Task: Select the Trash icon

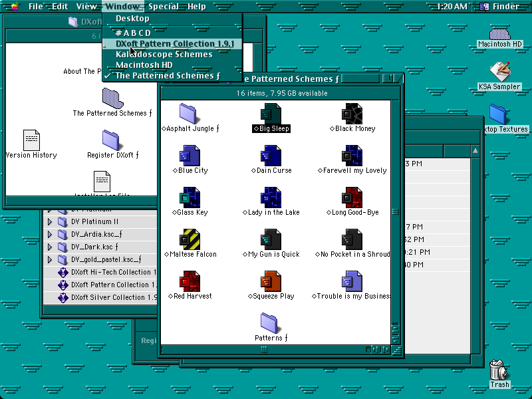Action: coord(498,370)
